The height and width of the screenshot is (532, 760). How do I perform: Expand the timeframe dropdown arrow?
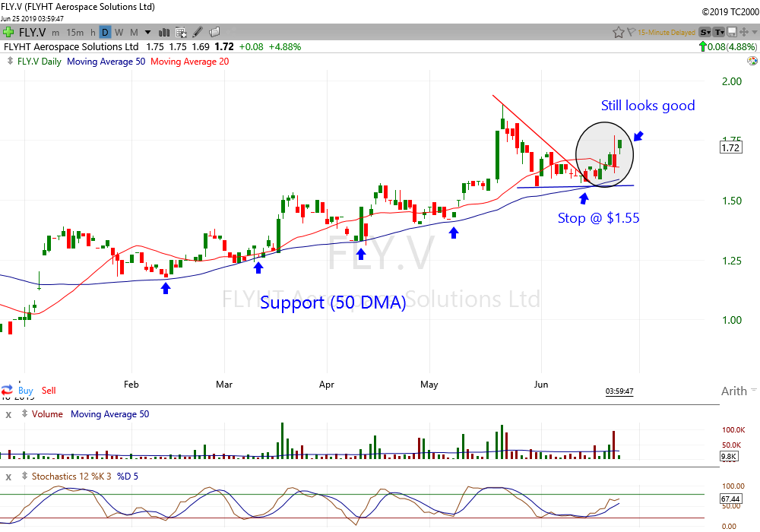pyautogui.click(x=148, y=33)
